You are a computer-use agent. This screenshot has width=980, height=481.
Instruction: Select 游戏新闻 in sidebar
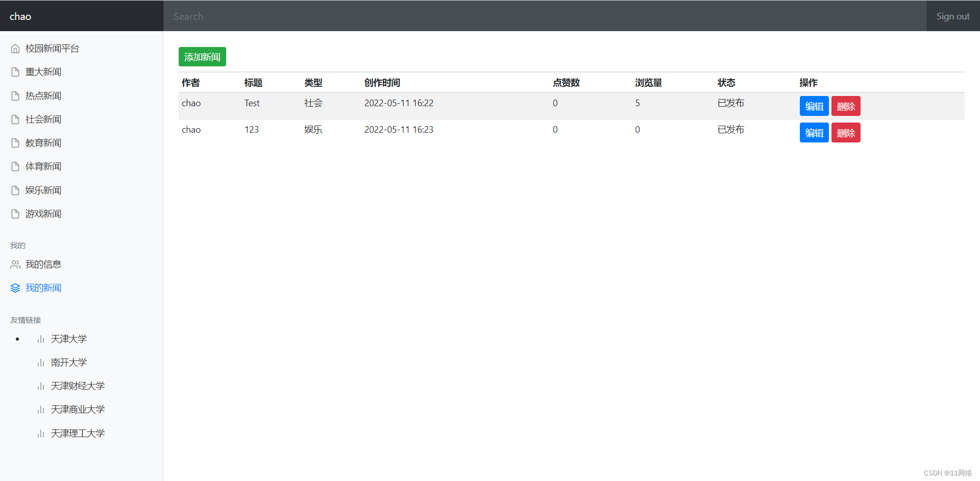[43, 214]
